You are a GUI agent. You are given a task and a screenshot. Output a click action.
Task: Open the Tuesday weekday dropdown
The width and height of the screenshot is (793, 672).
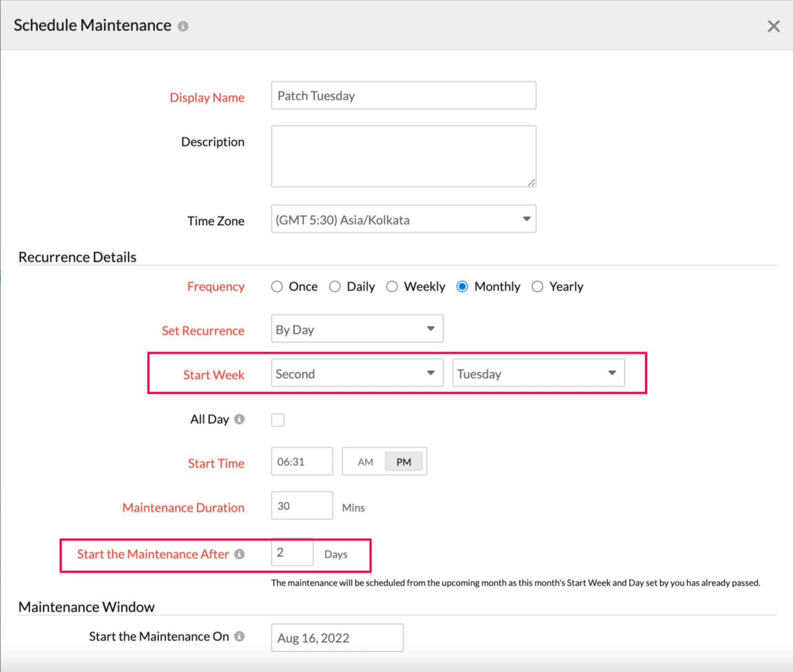[x=538, y=373]
